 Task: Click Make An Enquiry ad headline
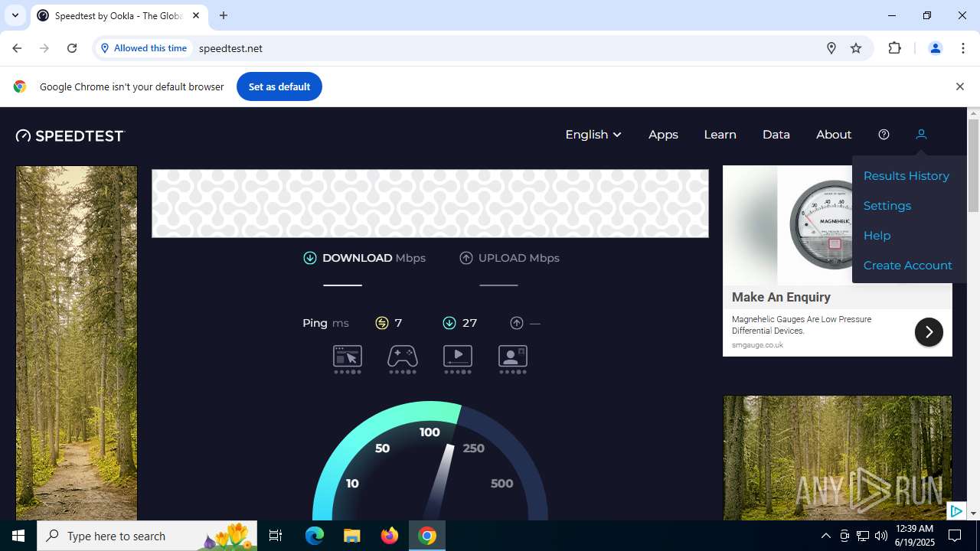tap(781, 297)
